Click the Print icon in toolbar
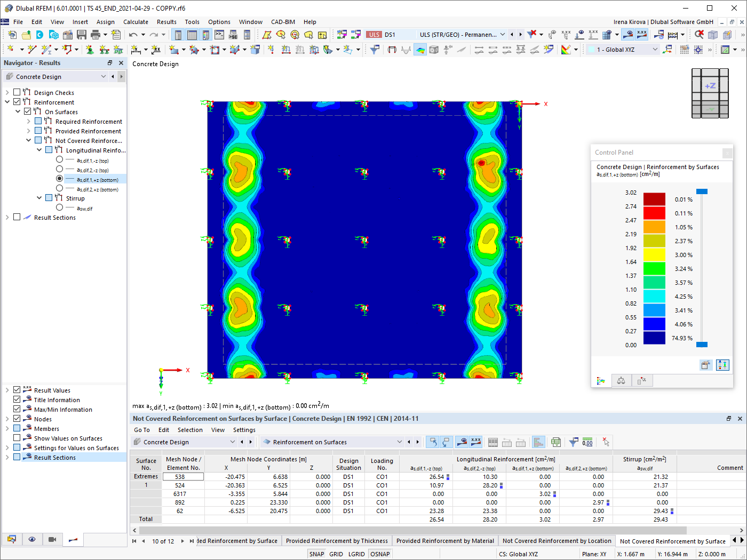This screenshot has height=560, width=747. 96,35
